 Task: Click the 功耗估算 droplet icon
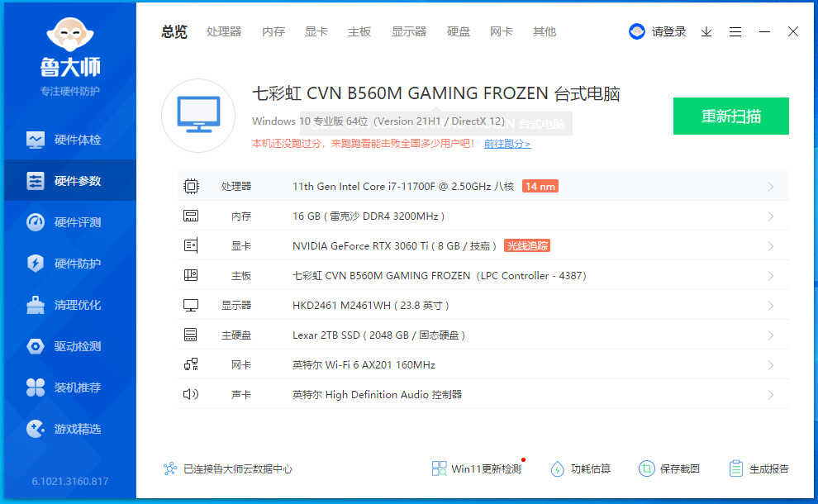click(557, 468)
